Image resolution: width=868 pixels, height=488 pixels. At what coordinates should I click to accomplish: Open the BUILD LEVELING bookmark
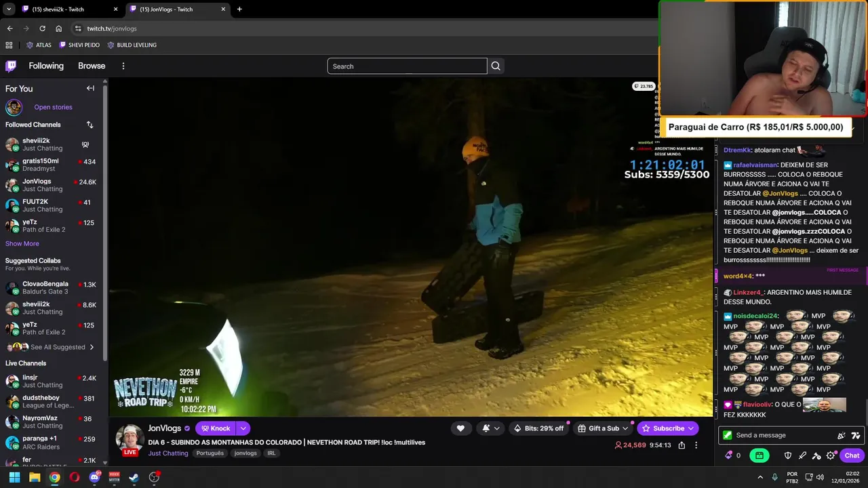[x=132, y=45]
